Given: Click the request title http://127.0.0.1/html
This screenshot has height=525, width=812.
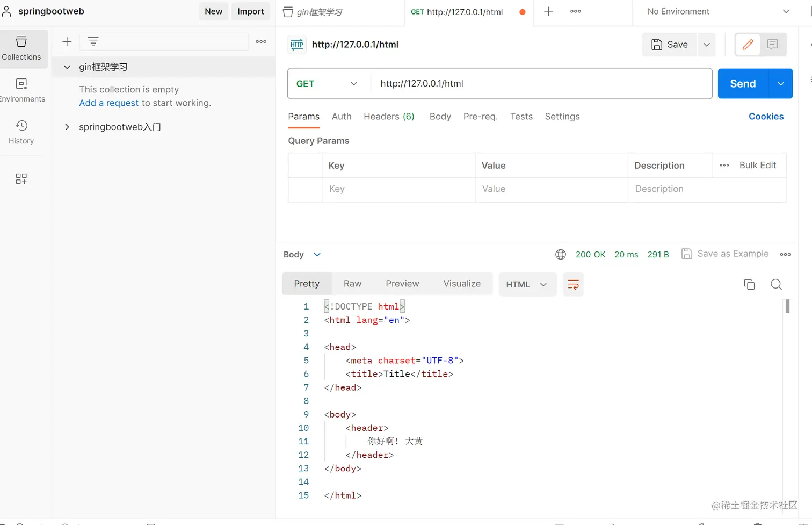Looking at the screenshot, I should (355, 45).
